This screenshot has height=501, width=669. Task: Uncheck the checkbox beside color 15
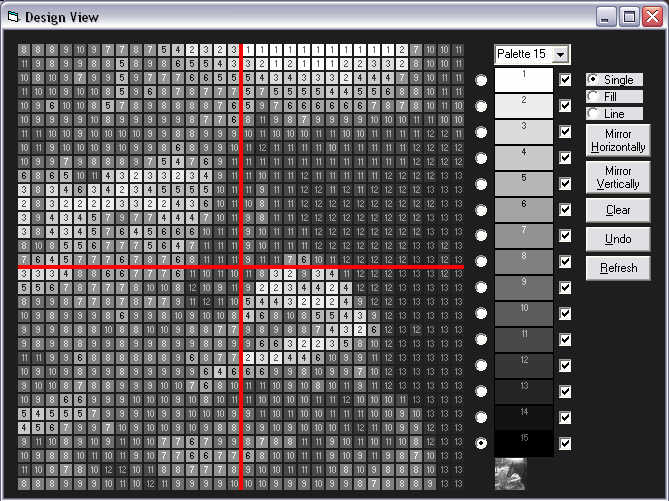(x=565, y=443)
